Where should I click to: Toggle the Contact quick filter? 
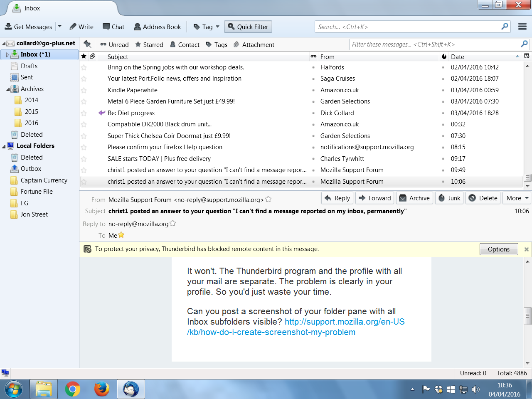pyautogui.click(x=185, y=44)
